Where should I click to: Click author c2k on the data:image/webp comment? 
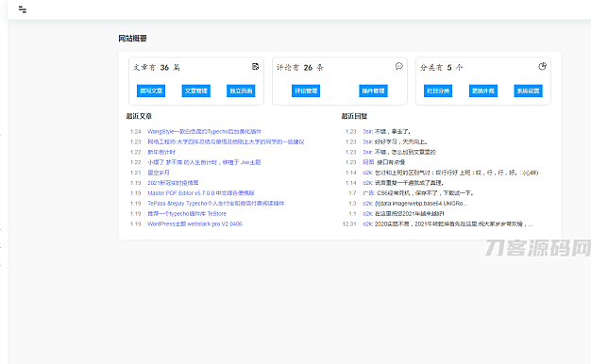tap(368, 204)
